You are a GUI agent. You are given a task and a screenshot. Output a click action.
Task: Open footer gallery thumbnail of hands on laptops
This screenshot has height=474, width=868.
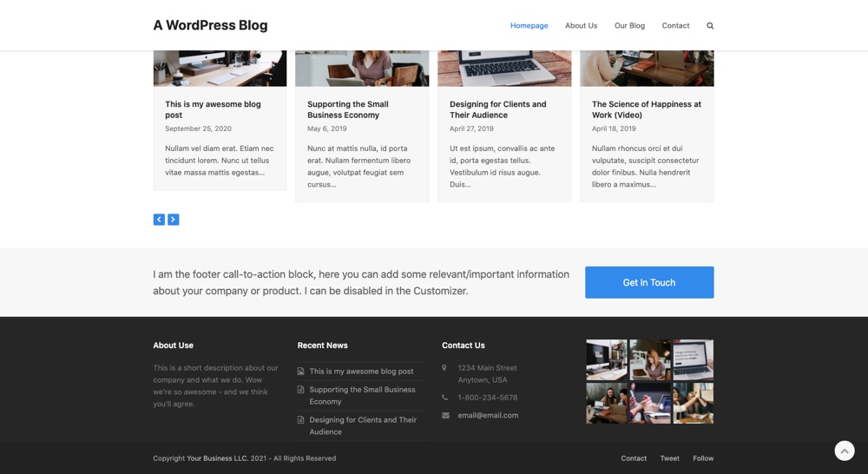(650, 403)
